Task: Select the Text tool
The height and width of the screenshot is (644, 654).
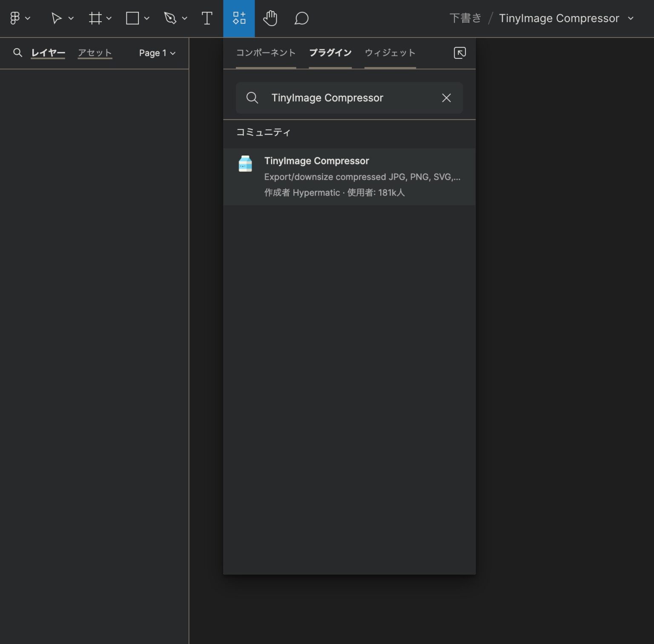Action: coord(207,18)
